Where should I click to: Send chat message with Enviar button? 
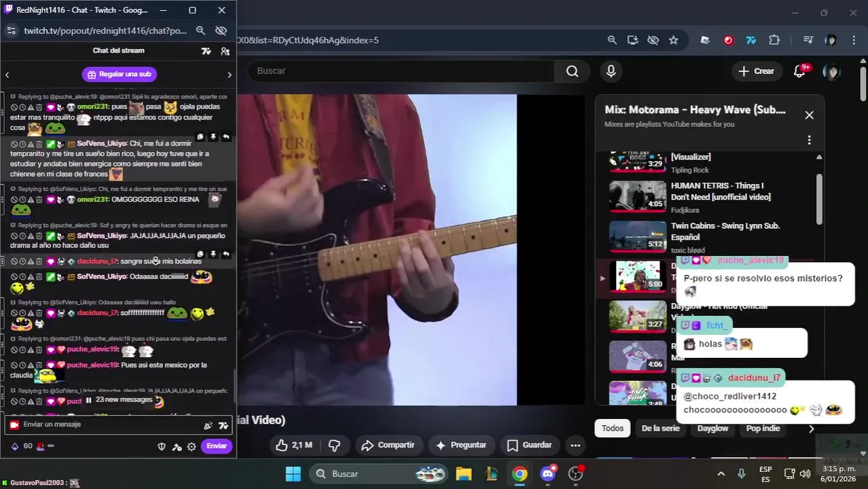[x=217, y=446]
